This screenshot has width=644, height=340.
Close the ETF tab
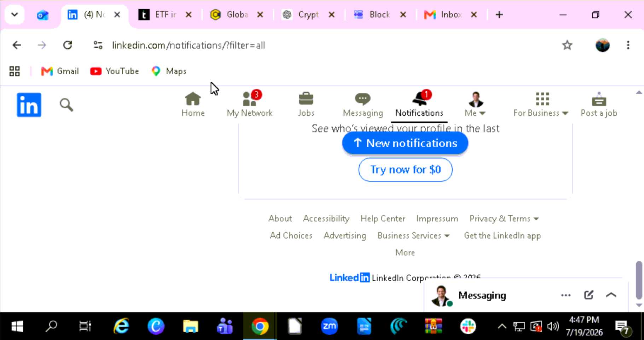(189, 15)
